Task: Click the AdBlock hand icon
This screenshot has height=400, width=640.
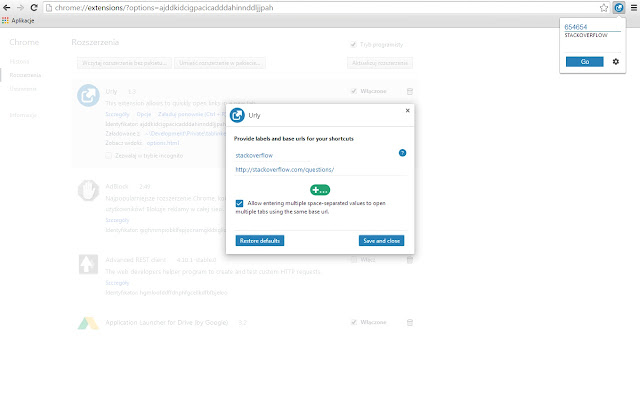Action: click(88, 191)
